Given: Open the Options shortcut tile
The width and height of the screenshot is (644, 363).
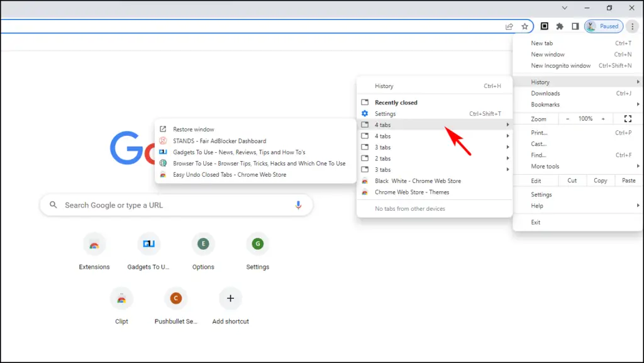Looking at the screenshot, I should (x=203, y=251).
